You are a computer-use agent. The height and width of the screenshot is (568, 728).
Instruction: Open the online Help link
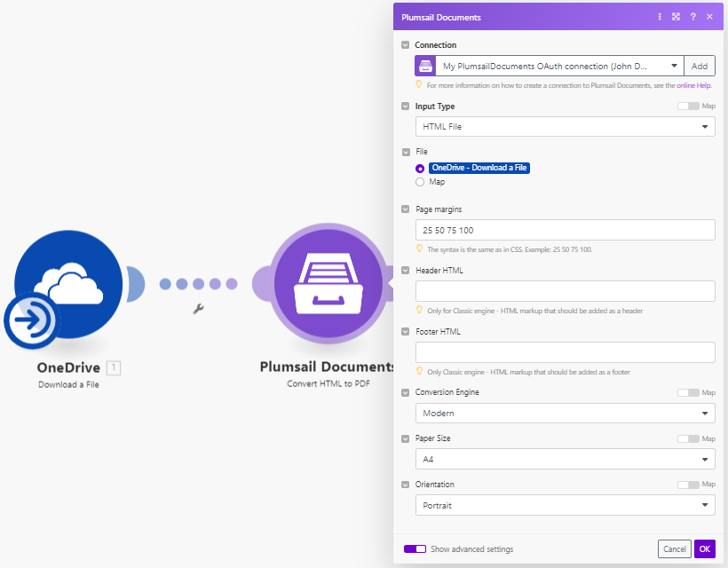(x=693, y=85)
